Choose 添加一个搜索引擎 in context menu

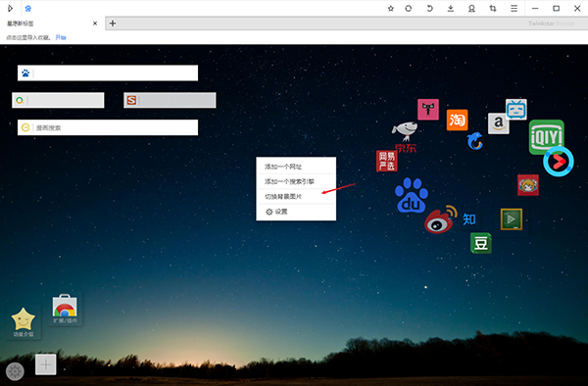click(x=296, y=181)
